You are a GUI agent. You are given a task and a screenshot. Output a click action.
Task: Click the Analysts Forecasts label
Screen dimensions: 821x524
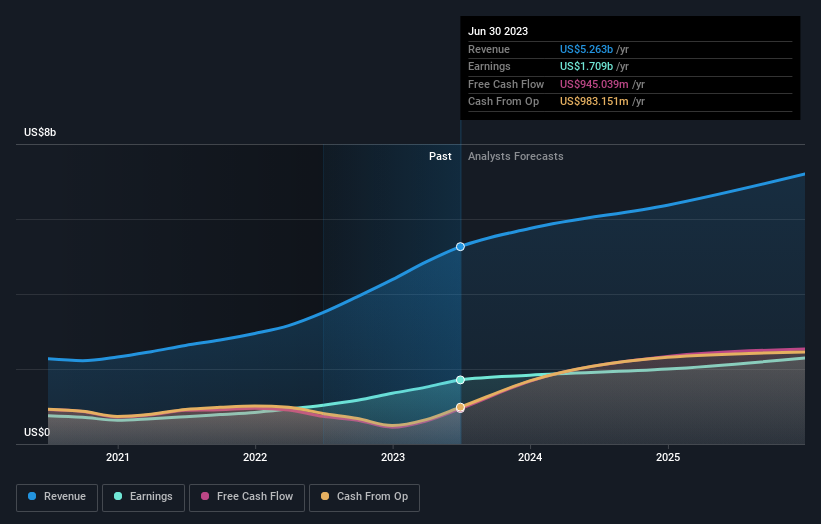(x=516, y=157)
